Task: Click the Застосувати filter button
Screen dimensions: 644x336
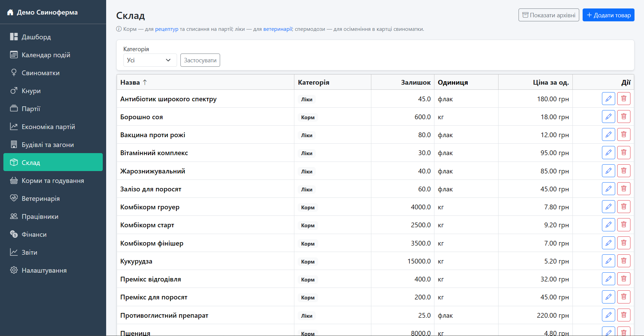Action: point(200,60)
